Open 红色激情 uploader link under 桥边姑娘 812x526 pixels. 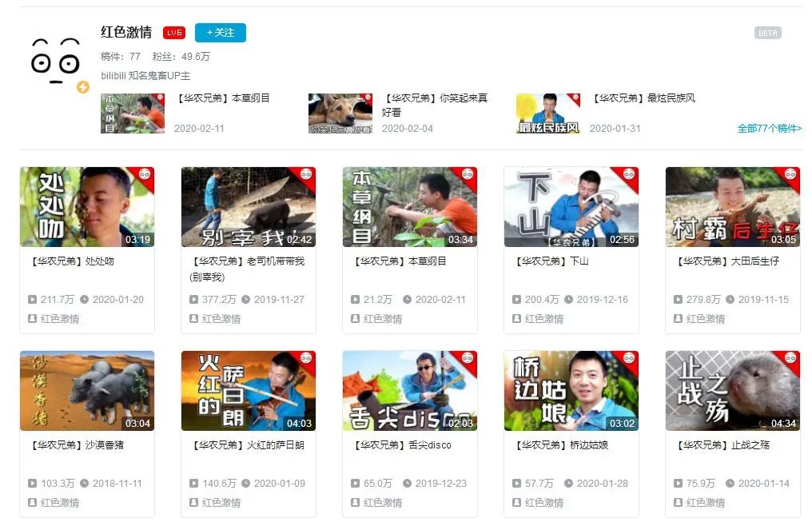(x=544, y=503)
